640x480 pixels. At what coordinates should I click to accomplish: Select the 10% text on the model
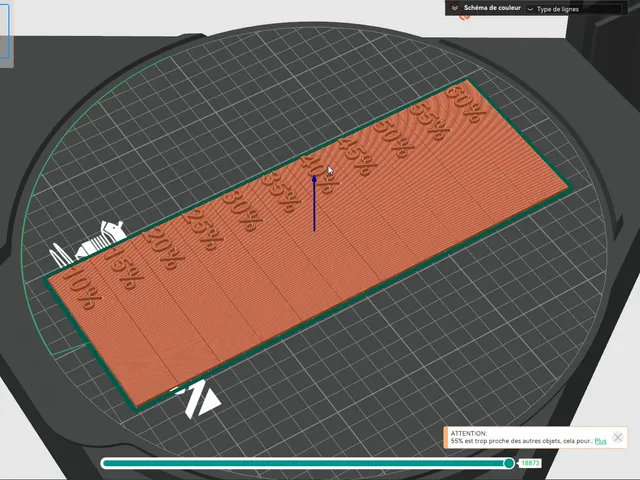point(82,288)
